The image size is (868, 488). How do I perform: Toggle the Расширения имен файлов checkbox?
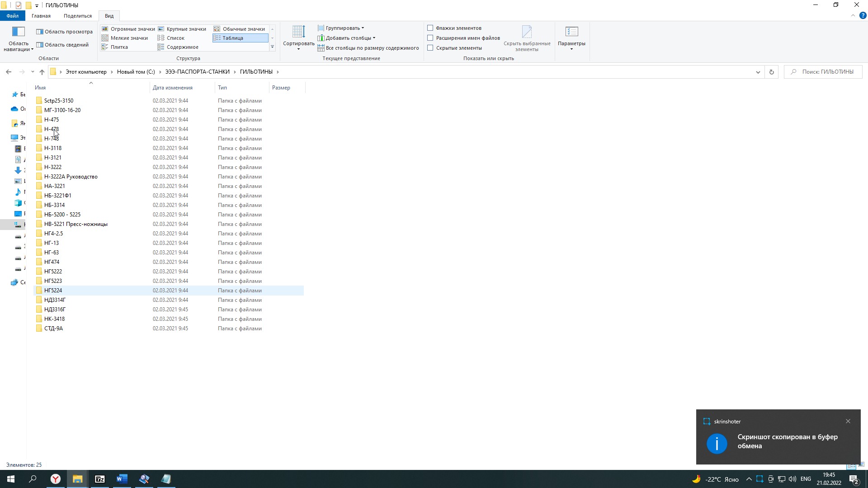pyautogui.click(x=430, y=38)
